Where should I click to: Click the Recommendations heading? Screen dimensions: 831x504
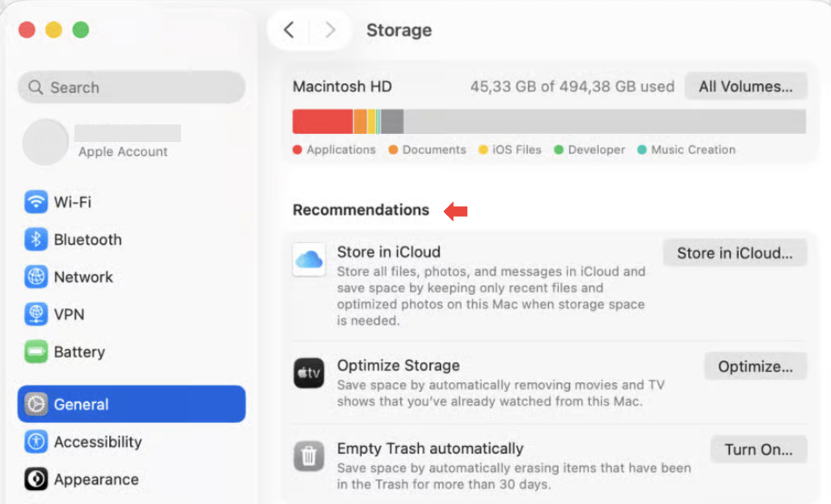tap(361, 210)
